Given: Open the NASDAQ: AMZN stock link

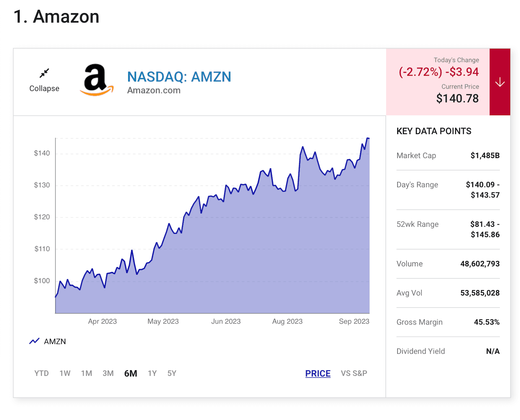Looking at the screenshot, I should pos(179,77).
